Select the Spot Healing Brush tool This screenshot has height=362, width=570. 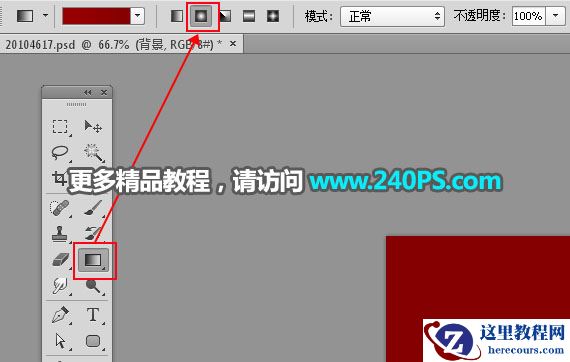[x=59, y=208]
